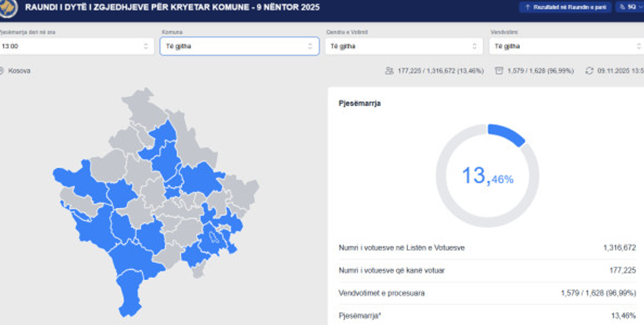Click the Pjesëmarrja panel heading
Image resolution: width=644 pixels, height=325 pixels.
[x=359, y=103]
